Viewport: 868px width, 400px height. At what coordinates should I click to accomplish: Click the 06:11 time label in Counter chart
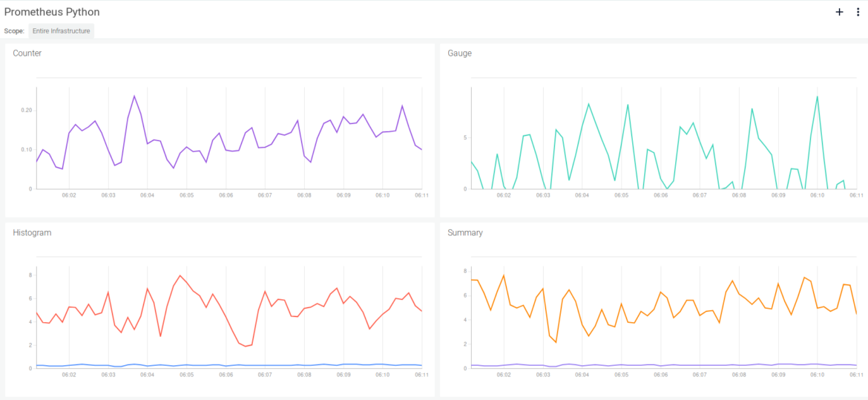(x=421, y=196)
